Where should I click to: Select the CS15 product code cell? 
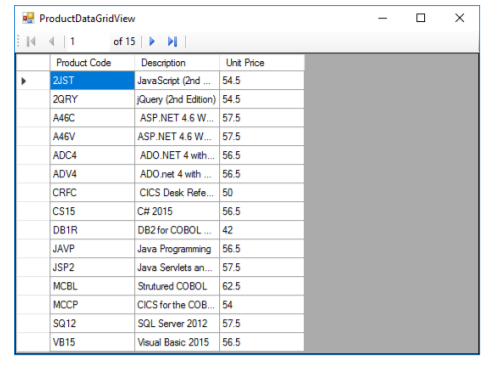pyautogui.click(x=92, y=211)
